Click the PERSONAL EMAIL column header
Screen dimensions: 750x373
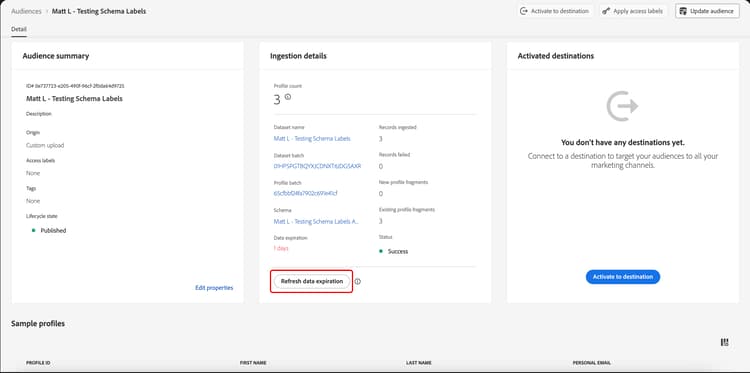592,363
